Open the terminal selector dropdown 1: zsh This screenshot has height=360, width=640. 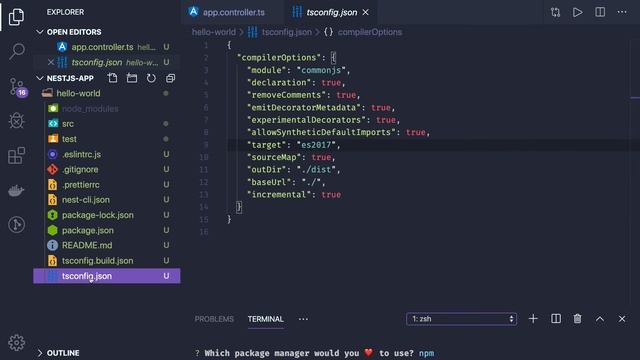(x=461, y=319)
